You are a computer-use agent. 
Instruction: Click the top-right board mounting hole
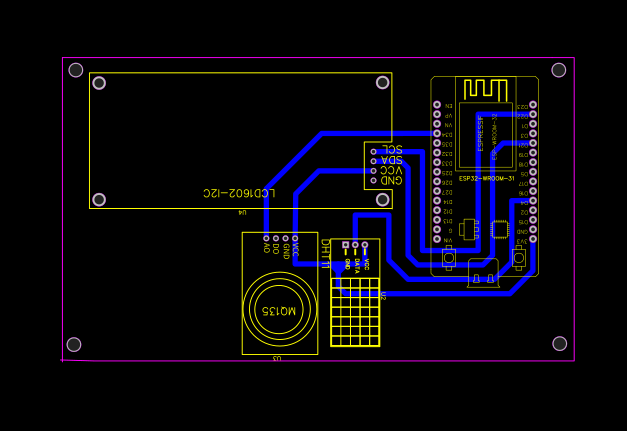(x=559, y=70)
